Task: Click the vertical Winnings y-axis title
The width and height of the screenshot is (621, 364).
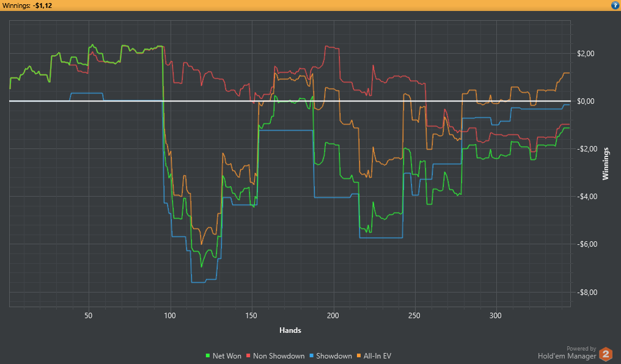Action: tap(606, 164)
